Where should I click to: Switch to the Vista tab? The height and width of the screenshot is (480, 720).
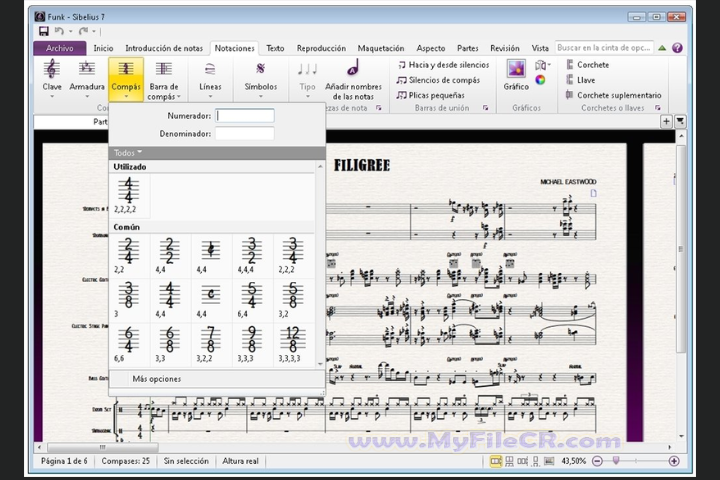(x=540, y=48)
